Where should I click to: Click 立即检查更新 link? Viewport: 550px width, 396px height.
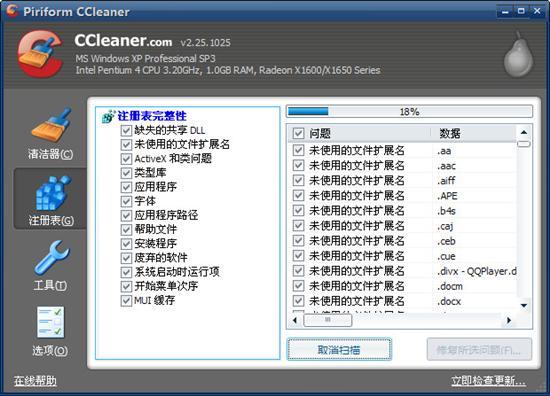pos(488,381)
